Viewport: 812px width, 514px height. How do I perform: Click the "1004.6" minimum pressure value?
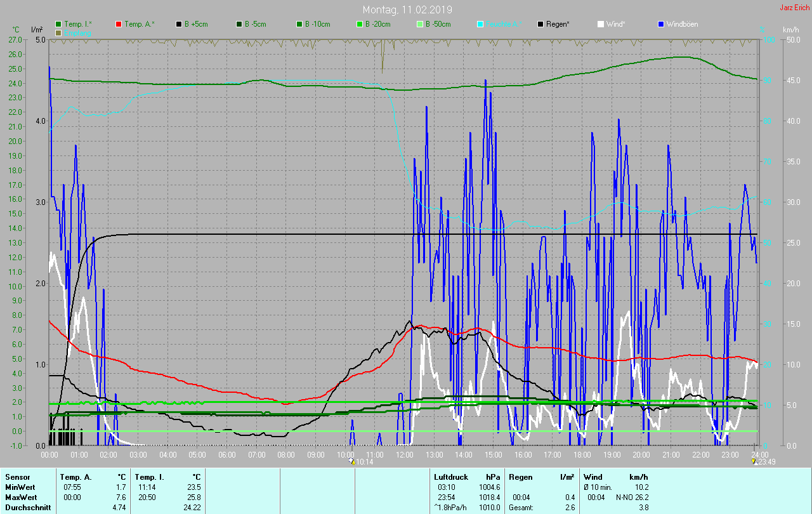pos(489,487)
